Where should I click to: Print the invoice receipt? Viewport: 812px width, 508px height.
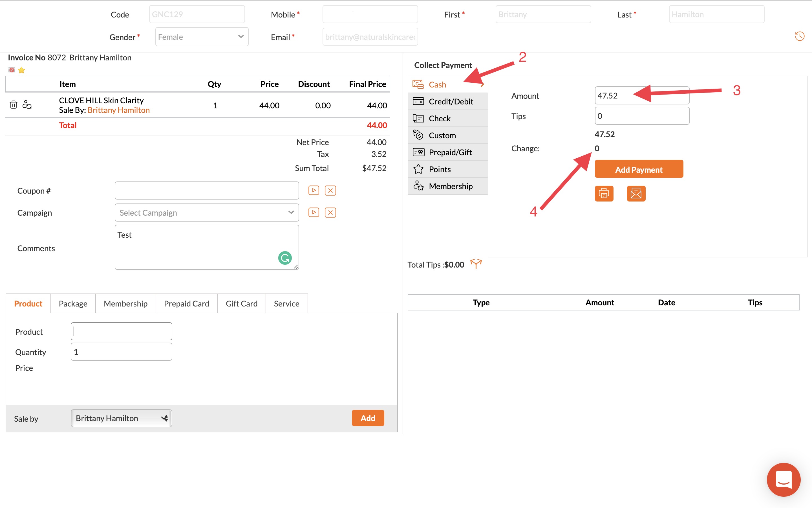pos(604,194)
